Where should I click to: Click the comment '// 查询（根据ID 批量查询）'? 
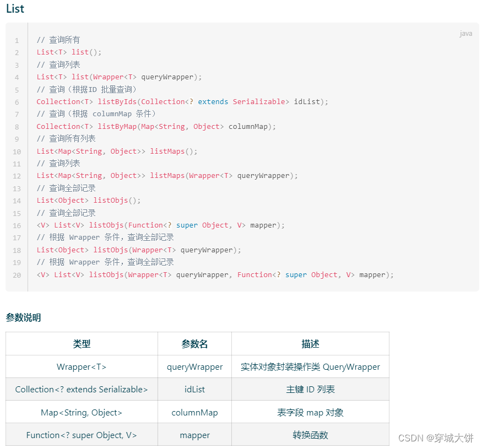(x=86, y=89)
